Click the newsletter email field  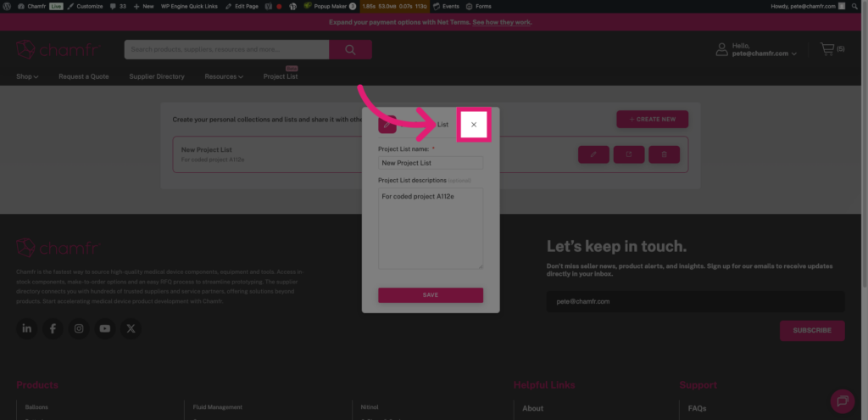[x=696, y=302]
